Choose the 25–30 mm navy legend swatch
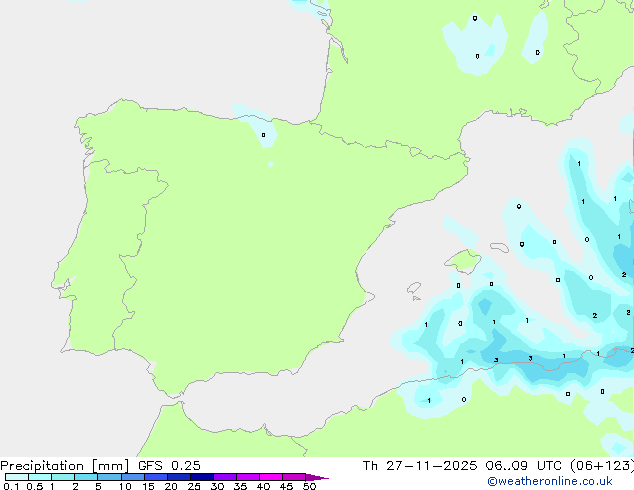634x490 pixels. coord(201,477)
